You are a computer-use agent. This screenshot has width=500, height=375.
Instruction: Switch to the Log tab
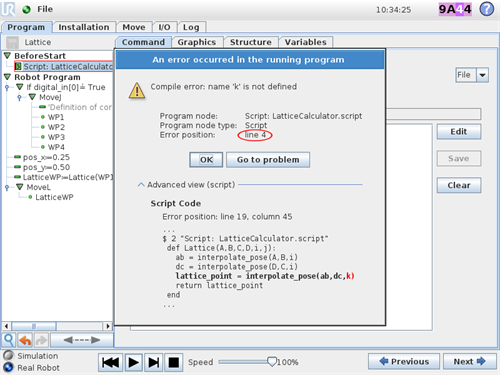click(191, 27)
